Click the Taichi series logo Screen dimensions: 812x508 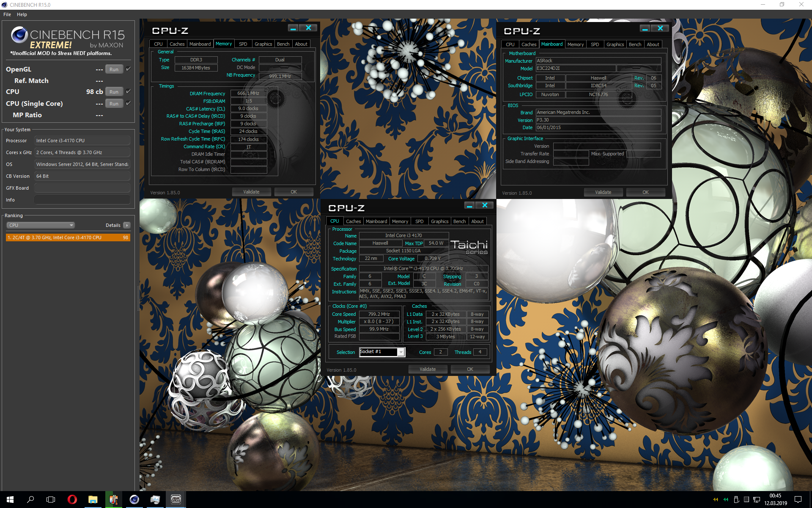(469, 247)
